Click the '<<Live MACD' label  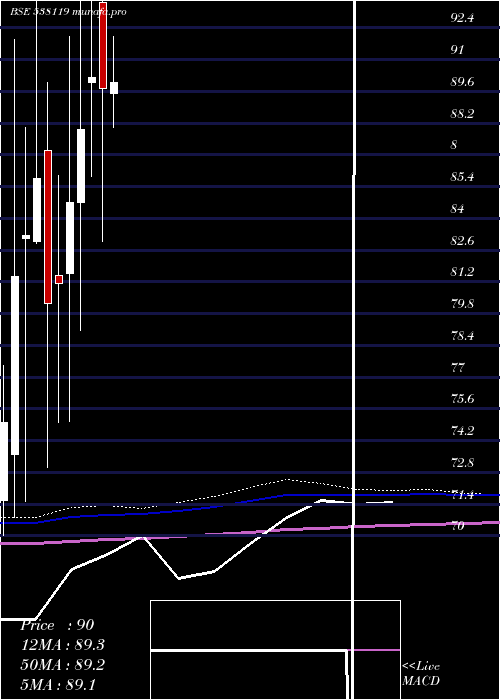pyautogui.click(x=421, y=673)
